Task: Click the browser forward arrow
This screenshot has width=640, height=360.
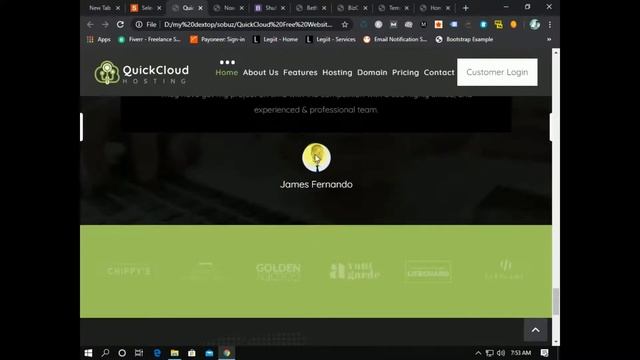Action: [x=105, y=24]
